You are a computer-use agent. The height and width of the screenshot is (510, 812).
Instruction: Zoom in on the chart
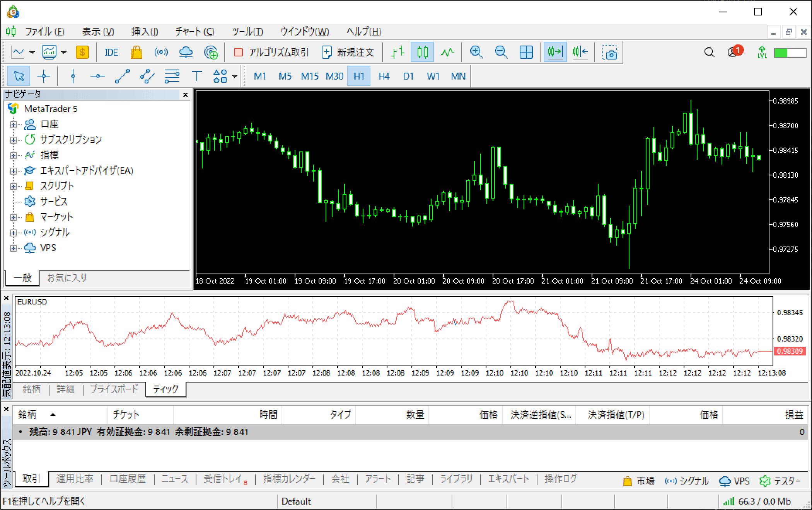(476, 52)
